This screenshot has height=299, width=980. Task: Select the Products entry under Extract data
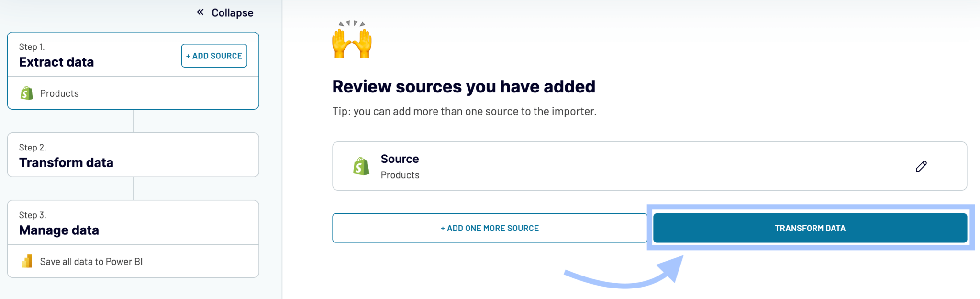(59, 93)
